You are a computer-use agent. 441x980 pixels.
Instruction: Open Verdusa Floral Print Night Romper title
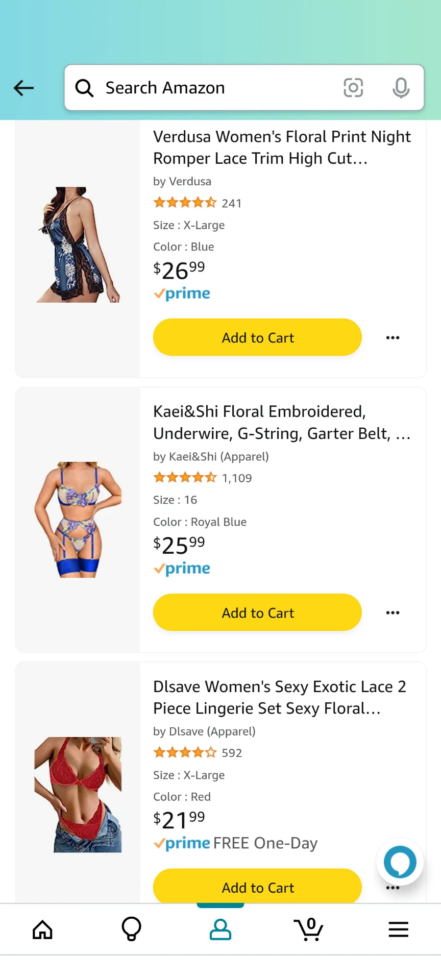pyautogui.click(x=282, y=148)
